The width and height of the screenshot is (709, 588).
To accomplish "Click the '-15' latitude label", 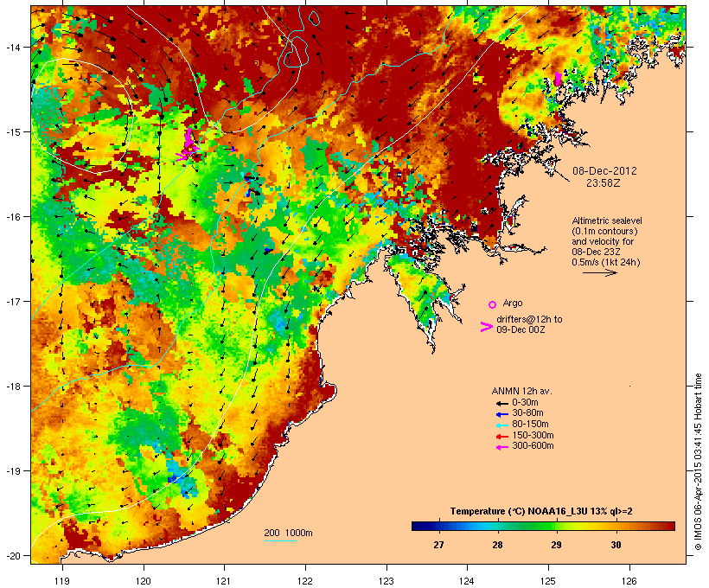I will [x=12, y=132].
